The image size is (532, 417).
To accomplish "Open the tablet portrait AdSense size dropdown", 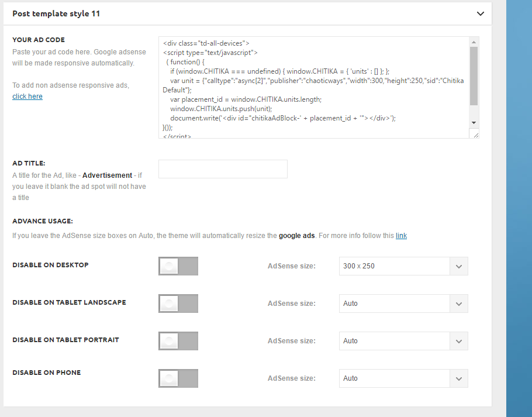I will (x=403, y=340).
